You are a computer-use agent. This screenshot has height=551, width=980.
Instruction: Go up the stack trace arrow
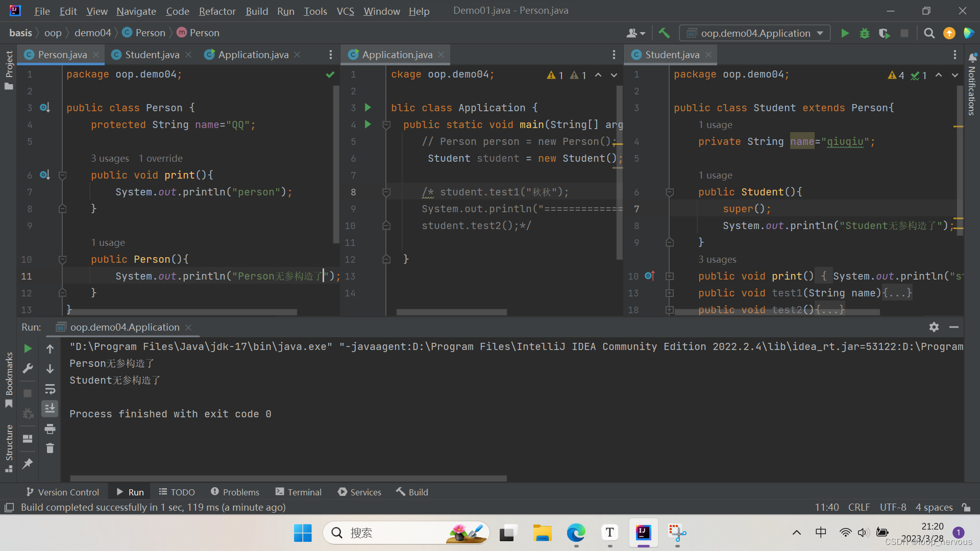pyautogui.click(x=50, y=349)
